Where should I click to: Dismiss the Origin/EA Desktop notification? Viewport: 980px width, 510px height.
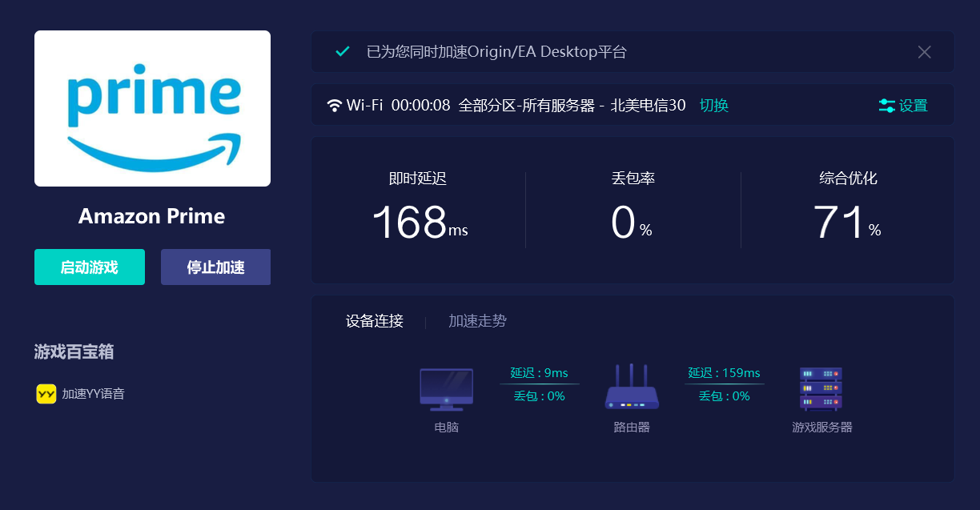point(924,51)
